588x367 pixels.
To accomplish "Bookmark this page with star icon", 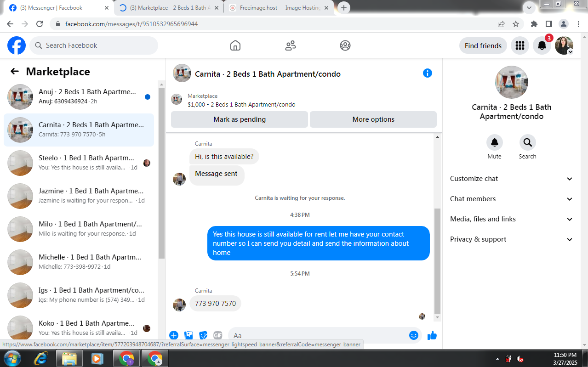I will (516, 24).
